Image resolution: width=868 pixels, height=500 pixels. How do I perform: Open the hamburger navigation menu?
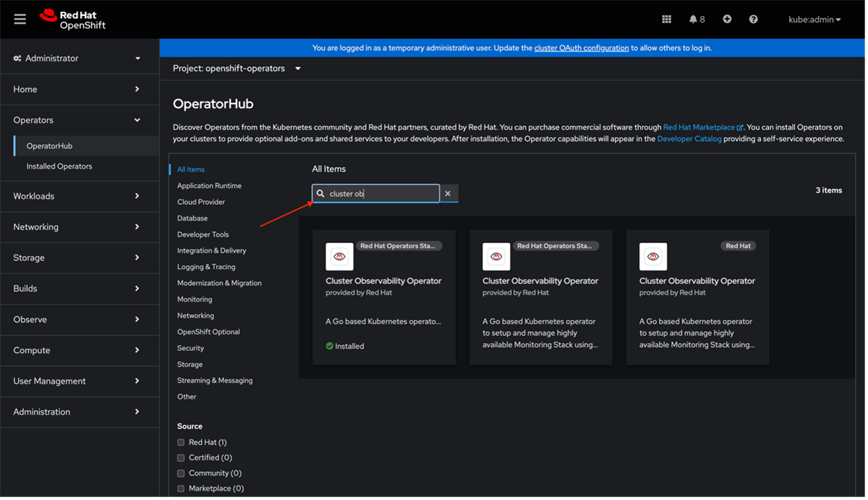[x=20, y=19]
